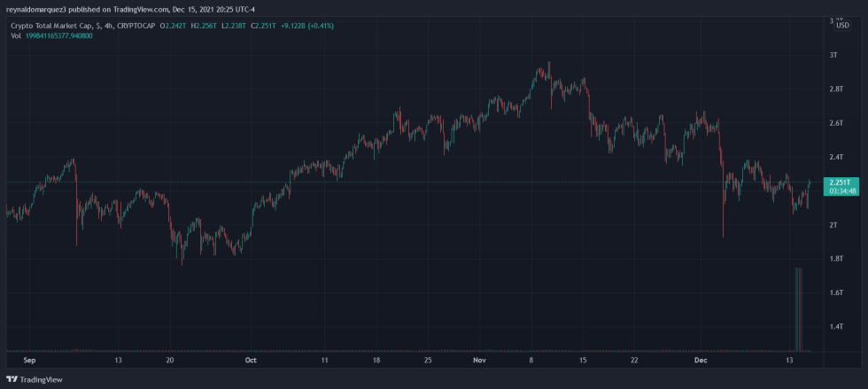Viewport: 868px width, 389px height.
Task: Click the 1.4T price axis label
Action: (835, 327)
